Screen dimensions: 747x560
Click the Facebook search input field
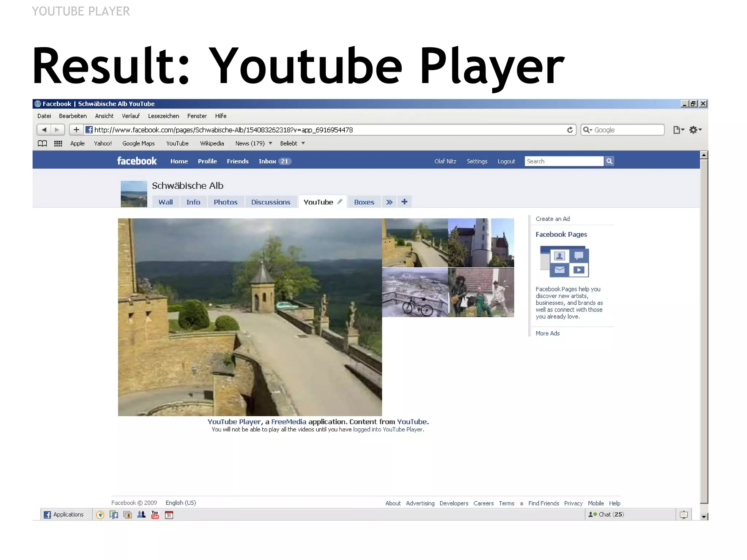coord(564,161)
